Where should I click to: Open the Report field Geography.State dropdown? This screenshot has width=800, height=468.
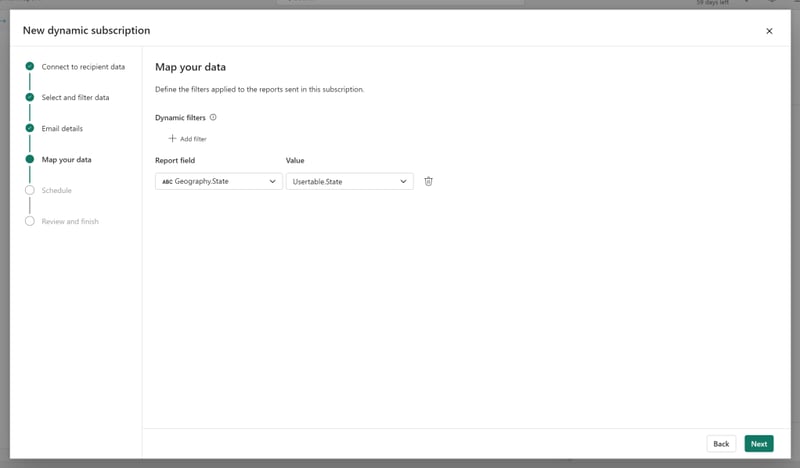tap(218, 181)
